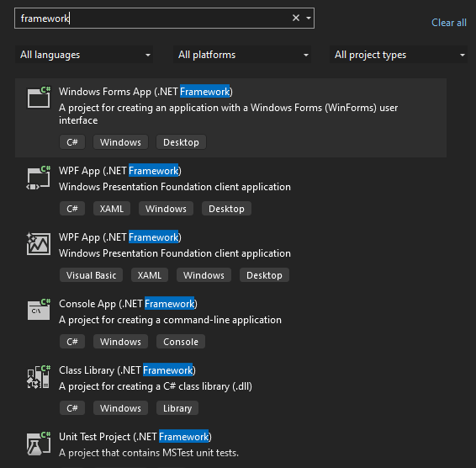Screen dimensions: 476x468
Task: Click description 'A project for creating a C# class library (.dll)'
Action: (x=156, y=386)
